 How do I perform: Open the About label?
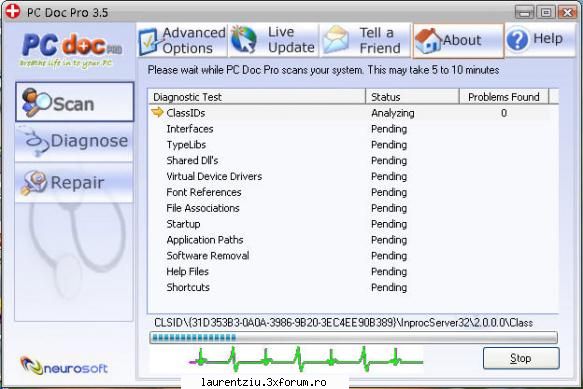(462, 40)
